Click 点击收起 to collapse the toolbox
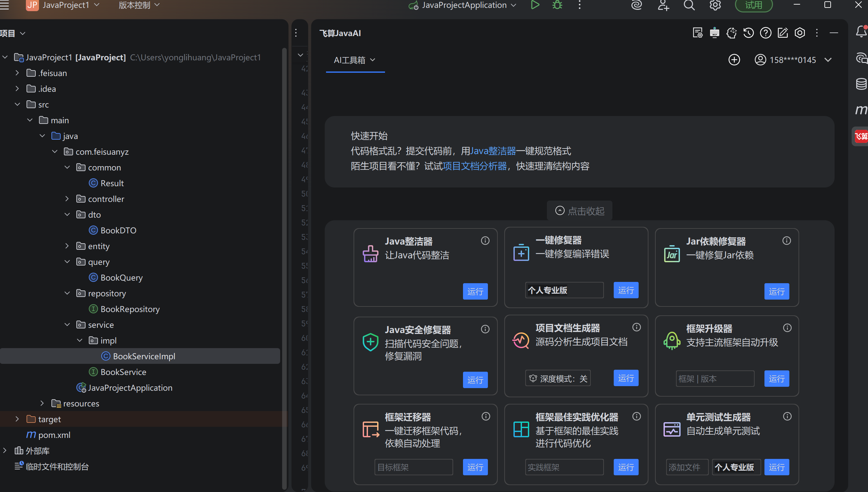 [x=580, y=211]
